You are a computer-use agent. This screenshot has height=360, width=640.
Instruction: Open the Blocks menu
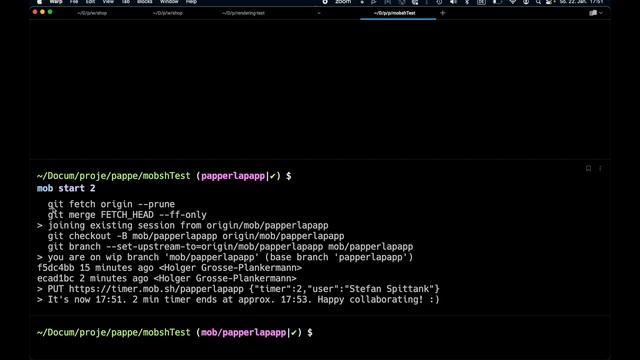[x=144, y=2]
